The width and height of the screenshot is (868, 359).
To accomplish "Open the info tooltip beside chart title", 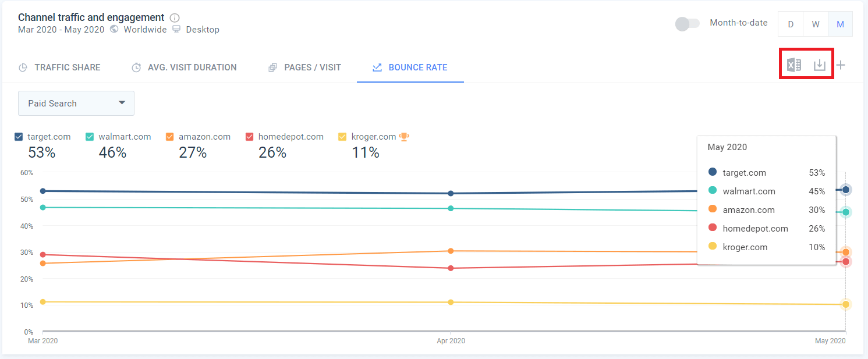I will [x=175, y=17].
